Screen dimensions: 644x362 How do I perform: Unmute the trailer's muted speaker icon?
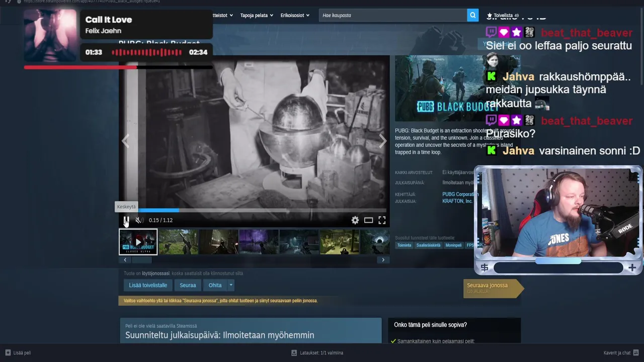[139, 220]
